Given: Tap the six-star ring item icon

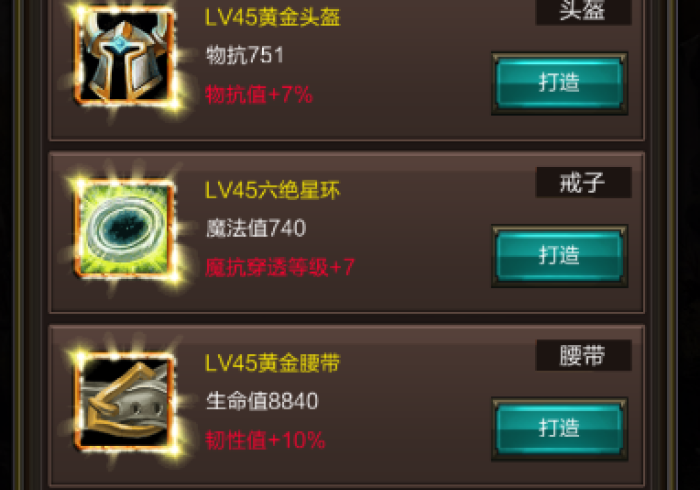Looking at the screenshot, I should [x=125, y=228].
